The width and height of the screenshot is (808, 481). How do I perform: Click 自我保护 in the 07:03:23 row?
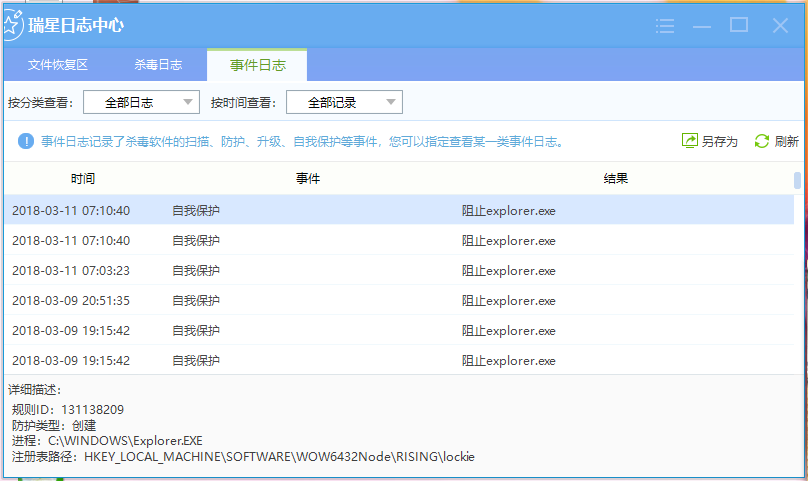[196, 270]
